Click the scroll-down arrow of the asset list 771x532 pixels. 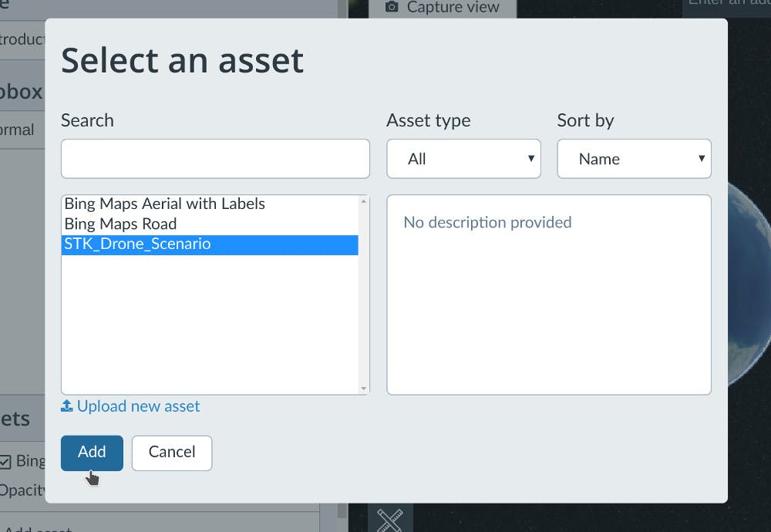pos(362,388)
